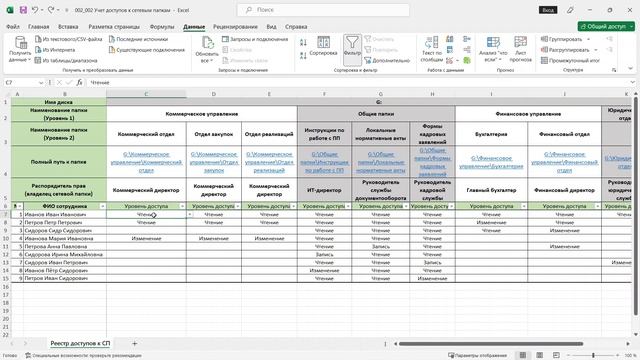Select the Реестр доступов к СП sheet tab
640x360 pixels.
click(x=80, y=344)
